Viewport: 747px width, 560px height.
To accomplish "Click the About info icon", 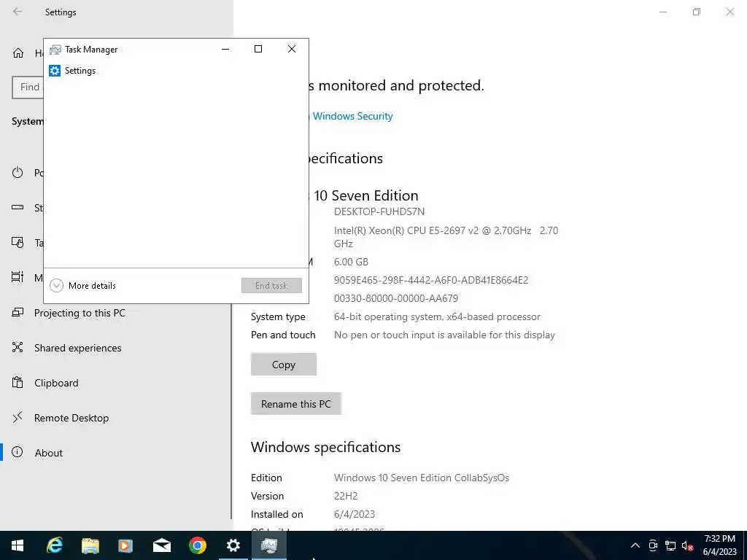I will pyautogui.click(x=18, y=452).
